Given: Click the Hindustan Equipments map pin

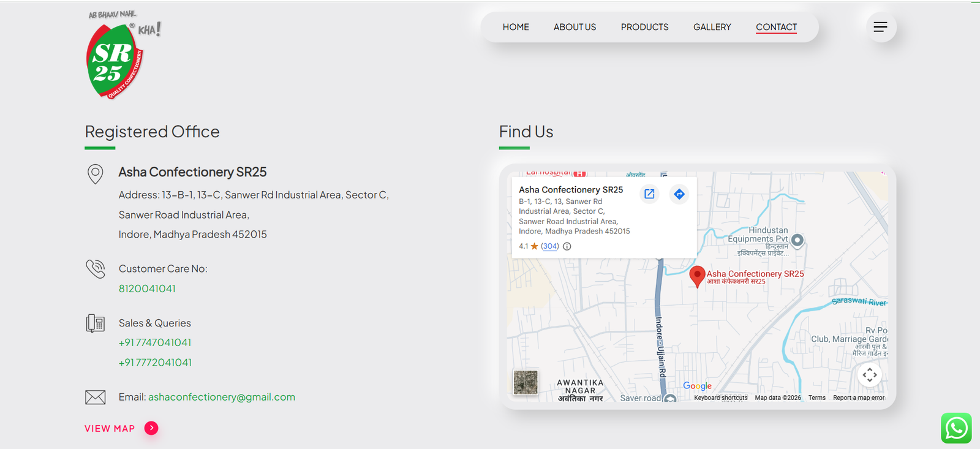Looking at the screenshot, I should point(797,240).
